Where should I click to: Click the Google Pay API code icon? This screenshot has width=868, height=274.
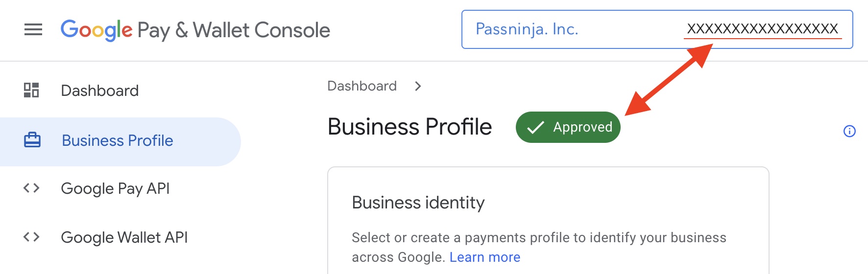tap(31, 188)
